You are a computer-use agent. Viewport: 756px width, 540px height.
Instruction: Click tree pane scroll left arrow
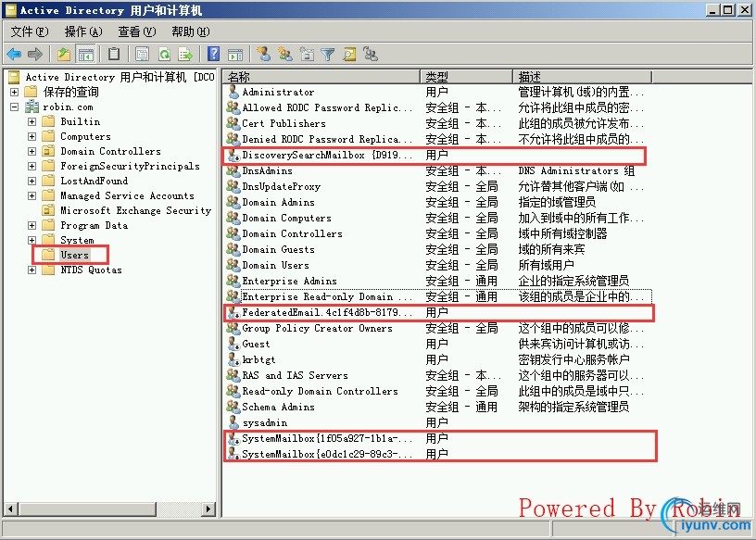[11, 509]
